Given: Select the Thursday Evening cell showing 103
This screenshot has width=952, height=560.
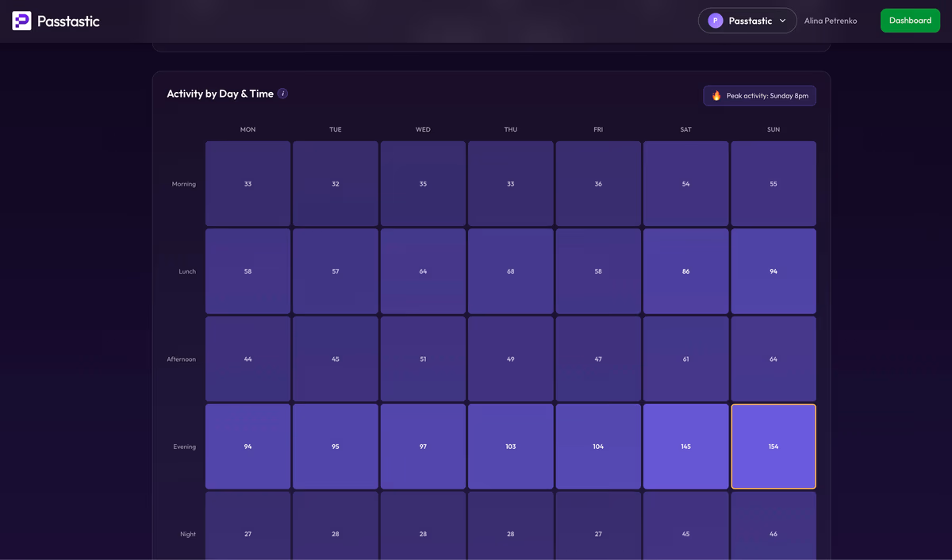Looking at the screenshot, I should pos(511,447).
